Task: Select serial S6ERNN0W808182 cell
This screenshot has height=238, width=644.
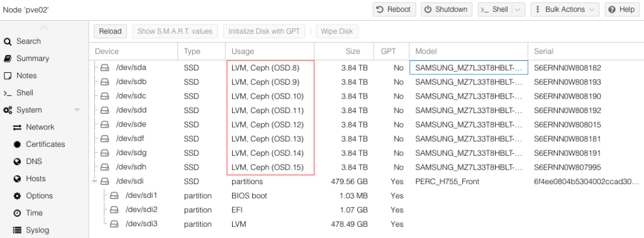Action: (x=586, y=68)
